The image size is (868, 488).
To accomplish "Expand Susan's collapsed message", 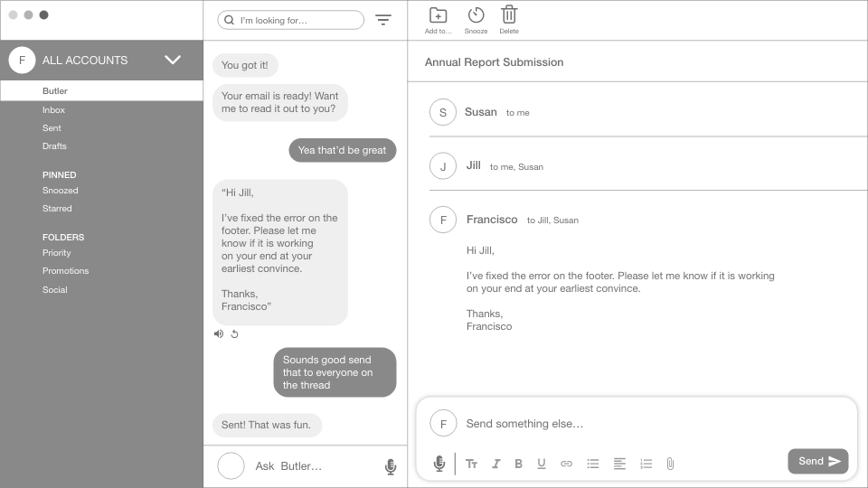I will 648,112.
